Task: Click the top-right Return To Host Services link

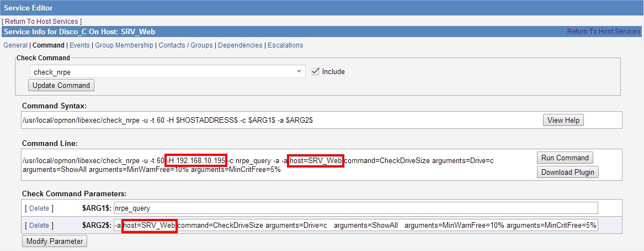Action: click(604, 32)
